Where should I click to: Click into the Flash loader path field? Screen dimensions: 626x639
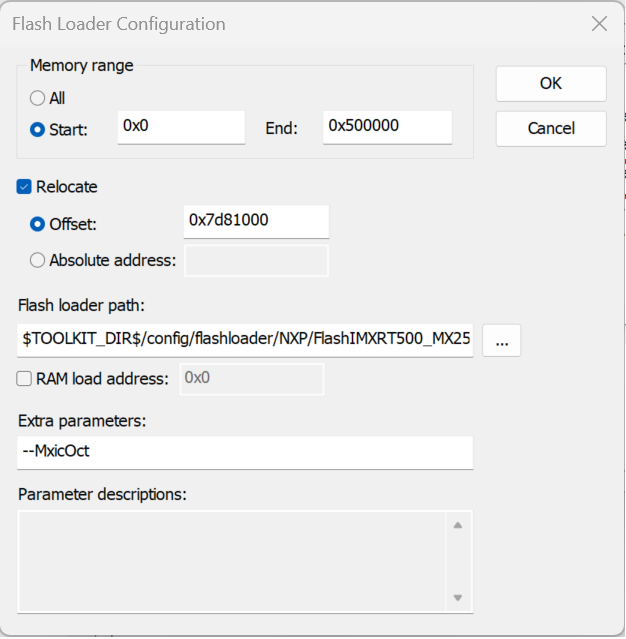[x=245, y=340]
